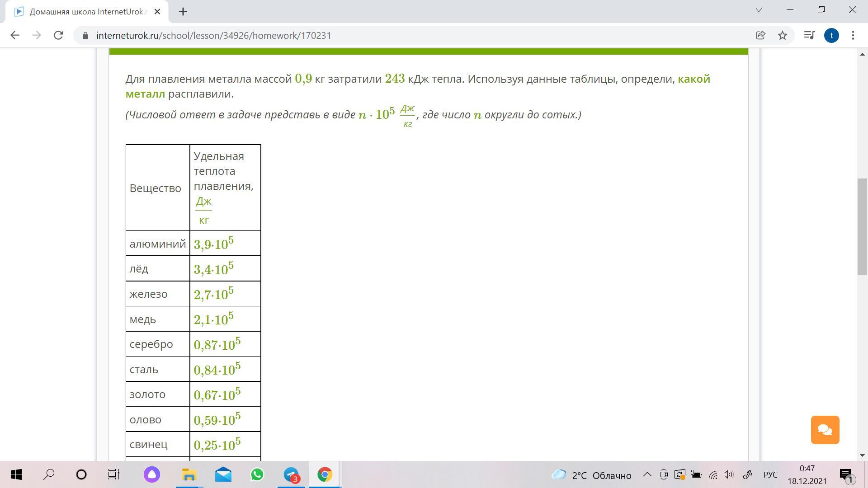Open Telegram from the taskbar
This screenshot has height=488, width=868.
click(x=291, y=474)
